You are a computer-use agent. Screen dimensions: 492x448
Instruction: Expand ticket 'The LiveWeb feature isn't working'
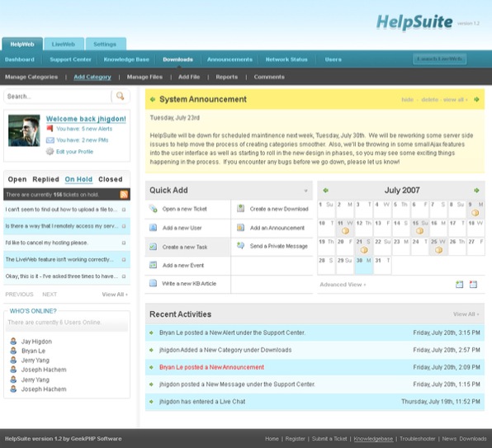click(x=124, y=260)
